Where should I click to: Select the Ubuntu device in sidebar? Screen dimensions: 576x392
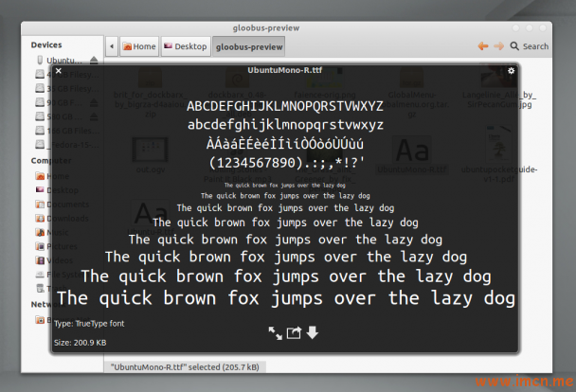click(61, 61)
